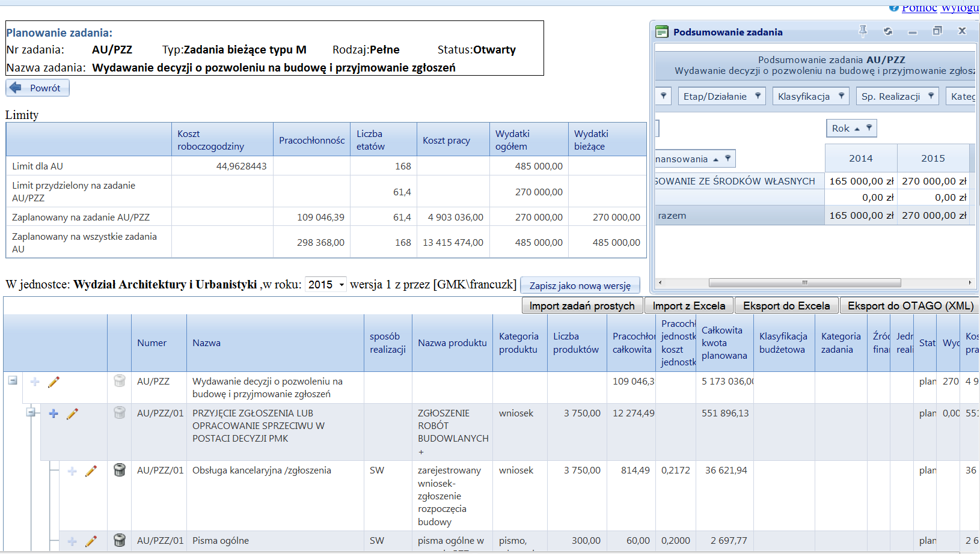
Task: Select the Liczba produktów column header
Action: pyautogui.click(x=576, y=342)
